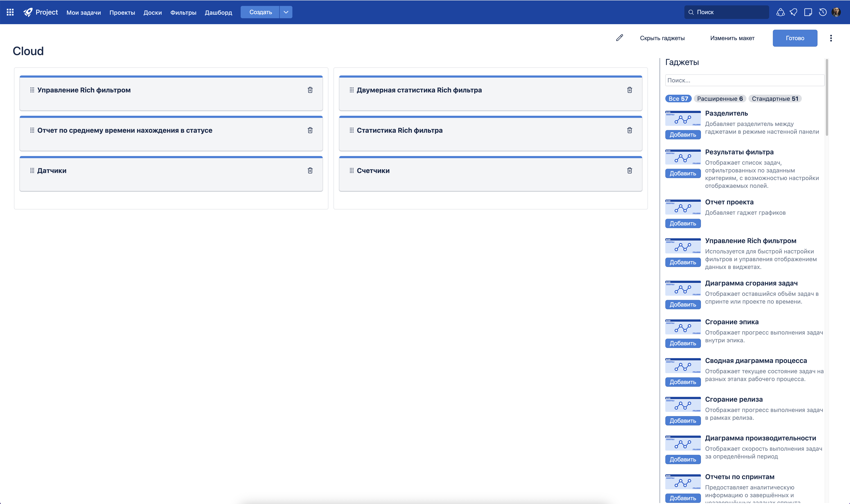Click the Сгорание эпика gadget thumbnail
The image size is (850, 504).
tap(683, 327)
